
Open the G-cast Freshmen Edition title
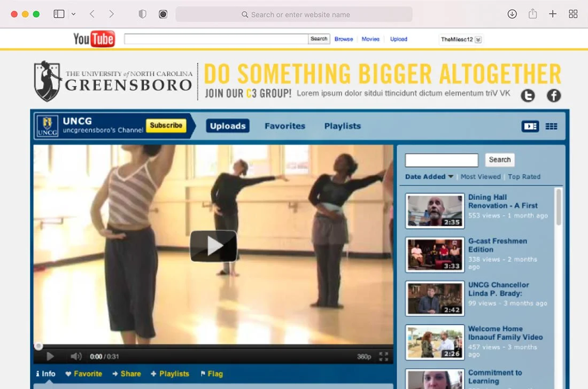(x=497, y=245)
